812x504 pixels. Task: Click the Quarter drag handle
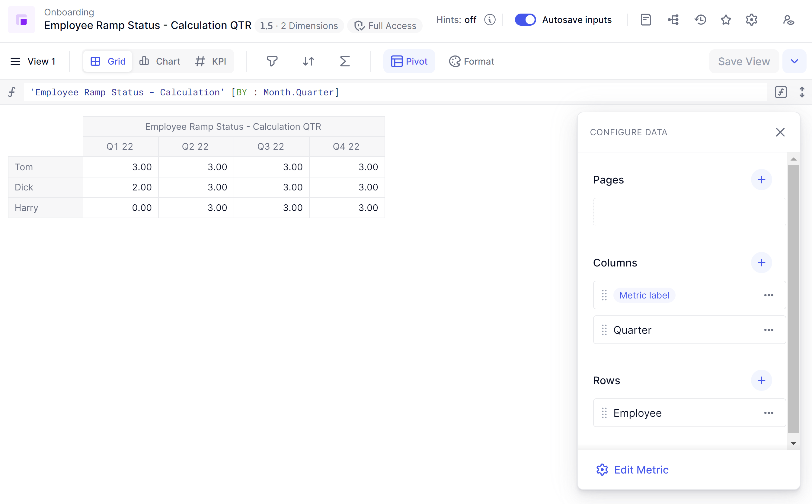[604, 330]
